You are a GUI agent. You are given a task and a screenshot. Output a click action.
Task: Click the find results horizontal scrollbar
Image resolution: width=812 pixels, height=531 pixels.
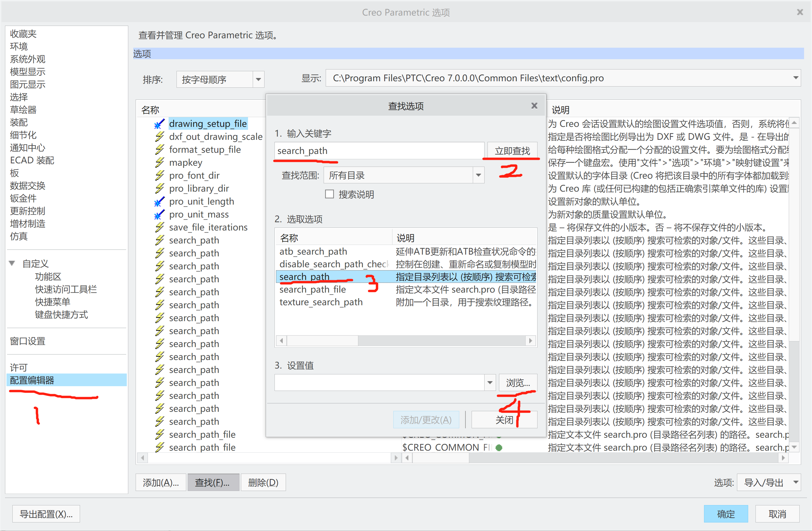(406, 341)
